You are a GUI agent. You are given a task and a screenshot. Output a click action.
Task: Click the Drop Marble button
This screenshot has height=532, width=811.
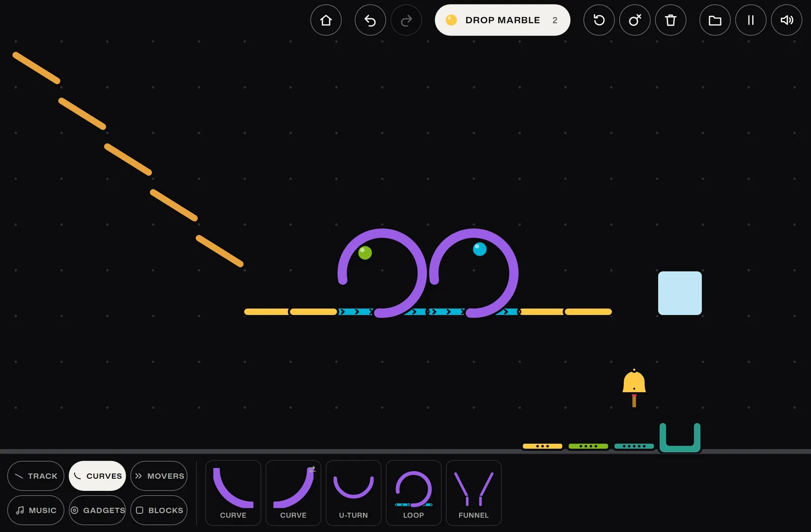point(502,20)
